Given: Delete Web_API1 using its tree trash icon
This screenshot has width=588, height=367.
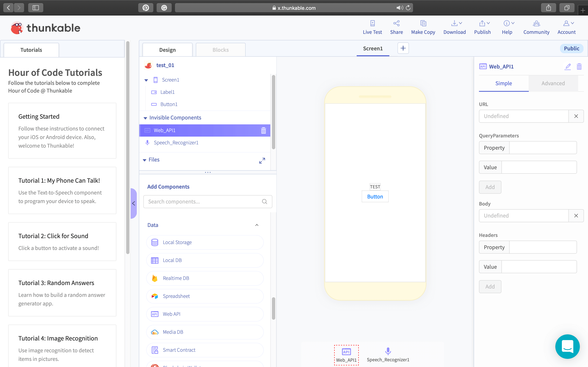Looking at the screenshot, I should pos(263,130).
